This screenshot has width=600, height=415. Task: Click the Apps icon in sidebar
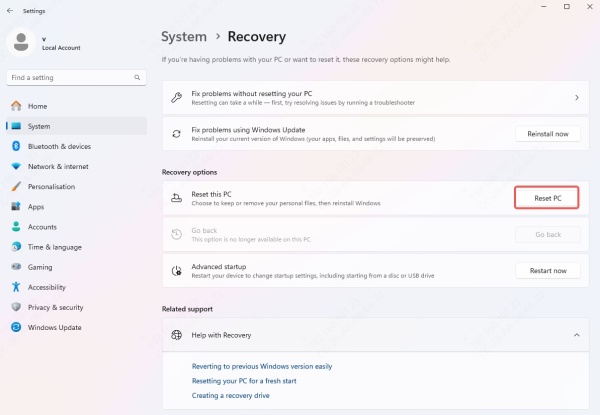[16, 207]
